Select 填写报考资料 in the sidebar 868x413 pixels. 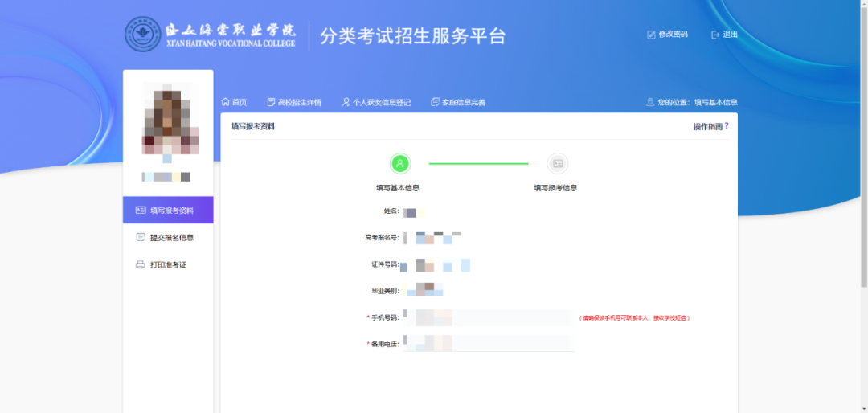(168, 210)
